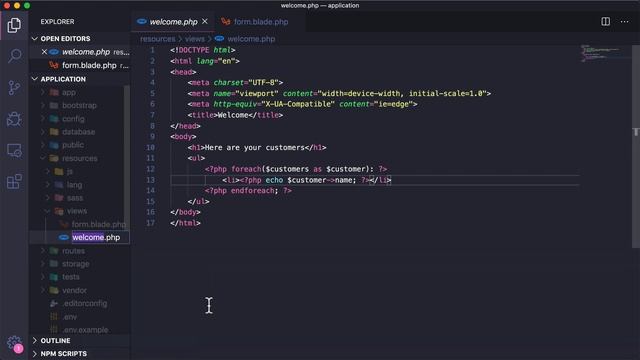Viewport: 640px width, 360px height.
Task: Expand the Outline section
Action: 81,340
